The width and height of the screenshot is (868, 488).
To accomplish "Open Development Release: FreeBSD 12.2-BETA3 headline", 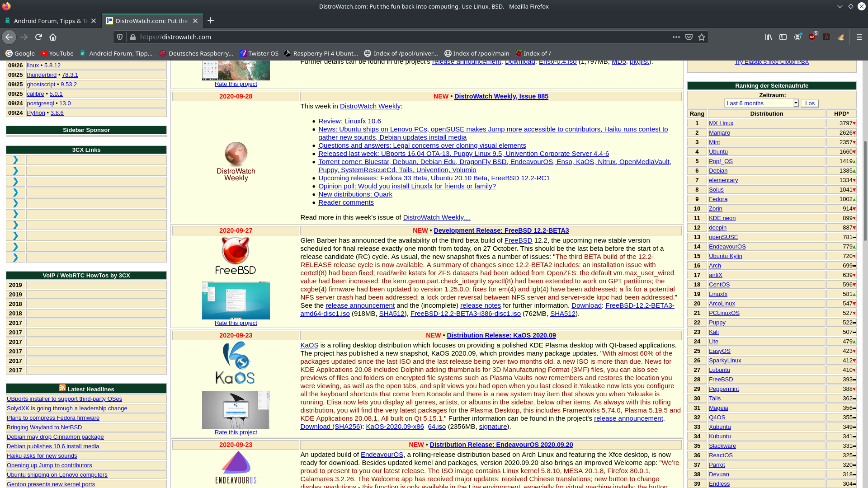I will pos(501,230).
